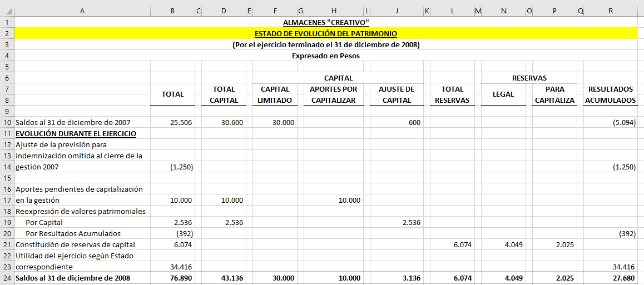Select the narrow column C header
Image resolution: width=644 pixels, height=285 pixels.
[199, 11]
